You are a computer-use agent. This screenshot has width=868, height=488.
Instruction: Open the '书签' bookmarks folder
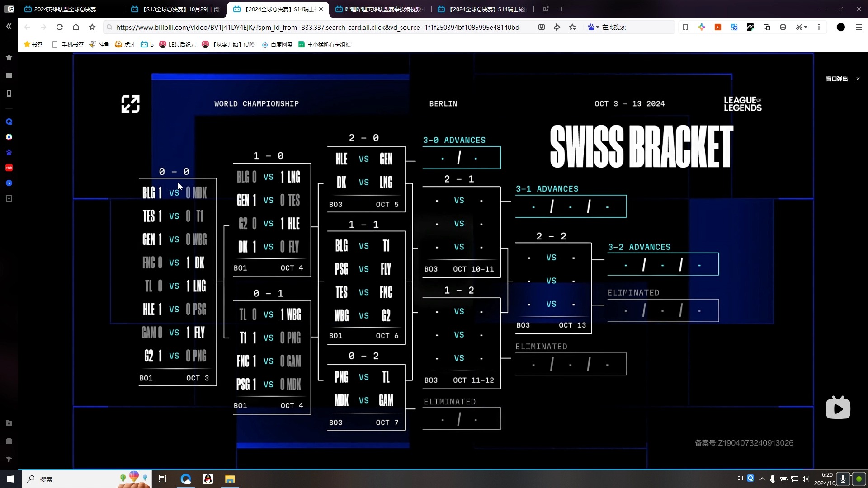(33, 44)
